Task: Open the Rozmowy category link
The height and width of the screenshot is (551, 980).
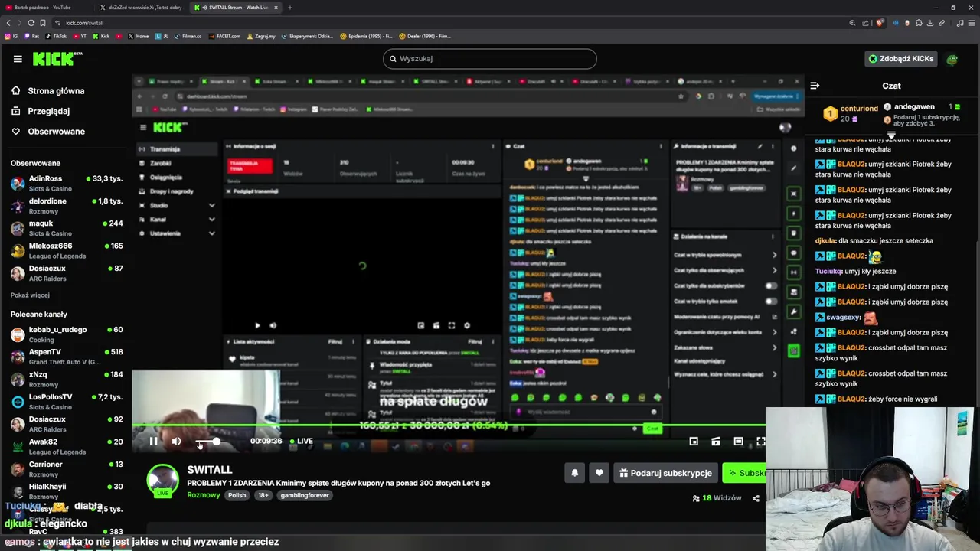Action: tap(204, 495)
